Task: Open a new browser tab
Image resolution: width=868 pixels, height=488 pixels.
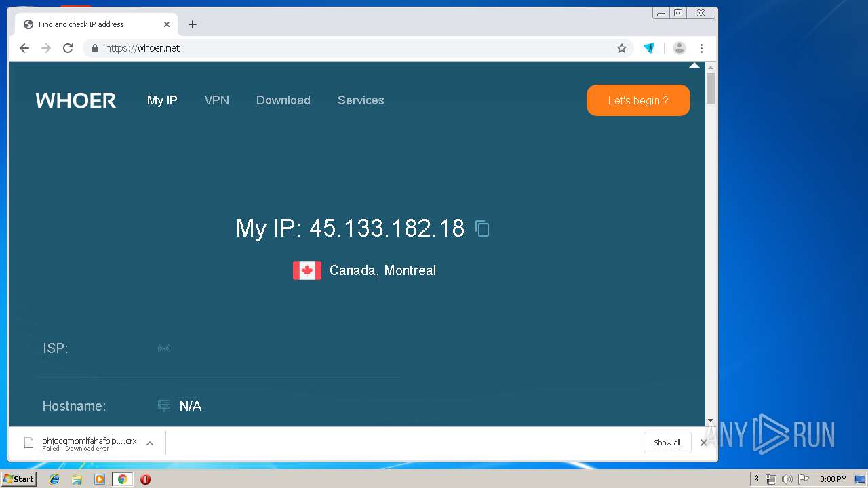Action: [x=193, y=24]
